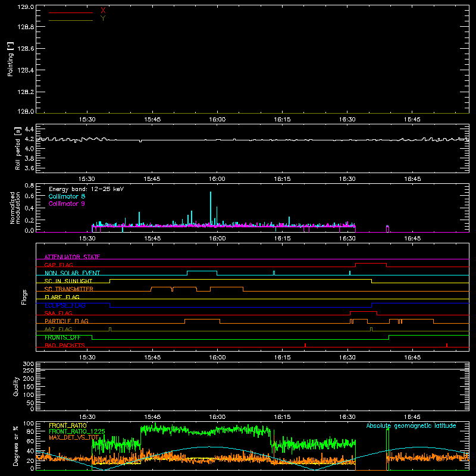476x476 pixels.
Task: Click the magenta 'Collimator 9' legend entry
Action: [67, 203]
